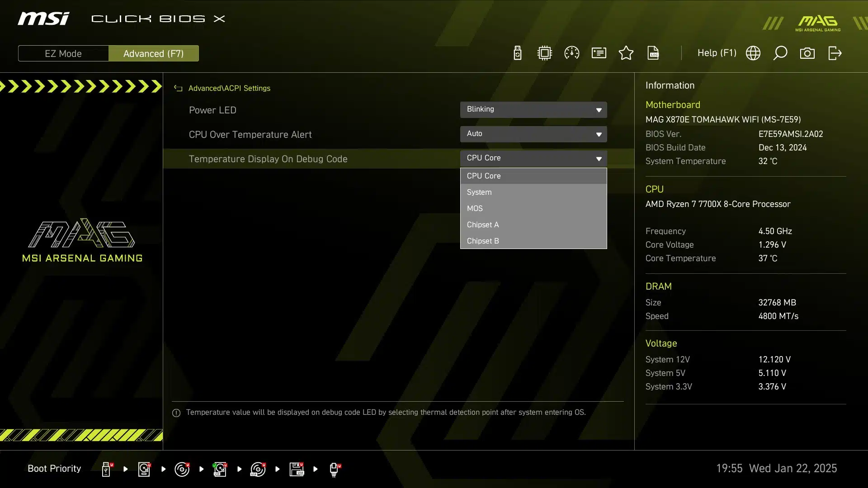Click the Motherboard section heading
The width and height of the screenshot is (868, 488).
(x=673, y=105)
